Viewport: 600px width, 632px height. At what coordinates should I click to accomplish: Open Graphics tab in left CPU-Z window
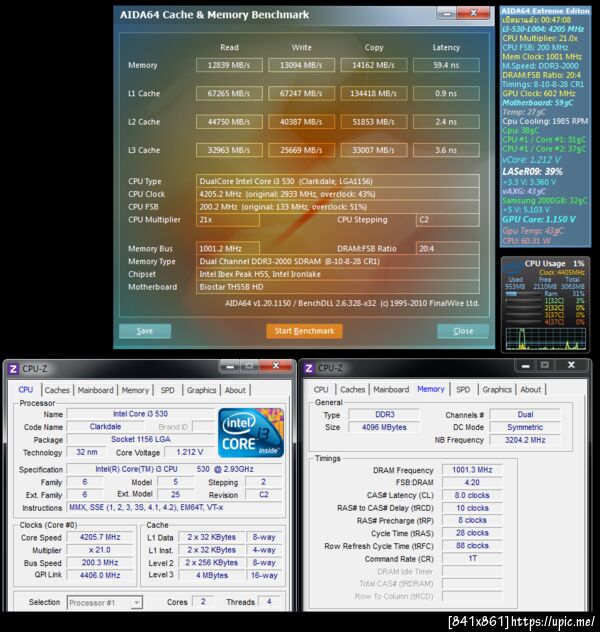click(x=201, y=390)
